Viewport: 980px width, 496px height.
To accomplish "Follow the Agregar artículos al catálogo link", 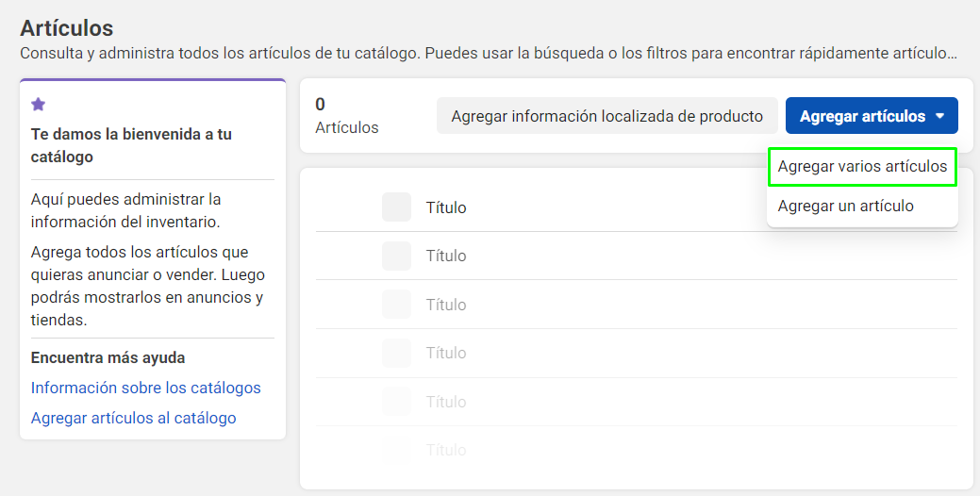I will click(x=133, y=418).
